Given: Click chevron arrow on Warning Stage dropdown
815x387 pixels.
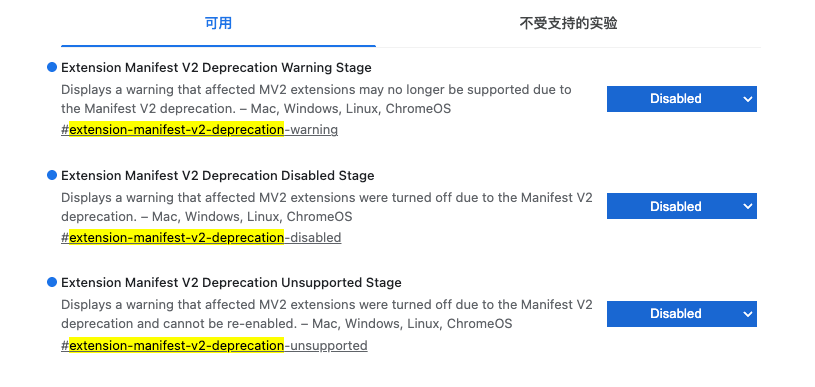Looking at the screenshot, I should tap(747, 99).
